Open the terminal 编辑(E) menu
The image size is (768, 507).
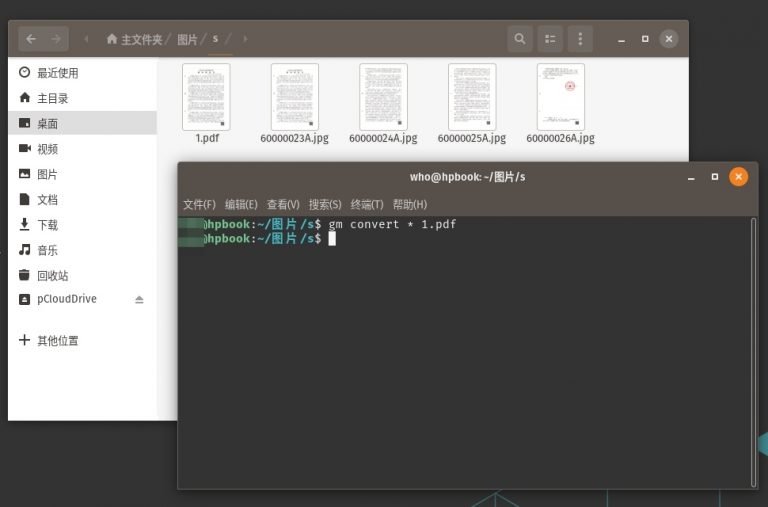tap(241, 204)
